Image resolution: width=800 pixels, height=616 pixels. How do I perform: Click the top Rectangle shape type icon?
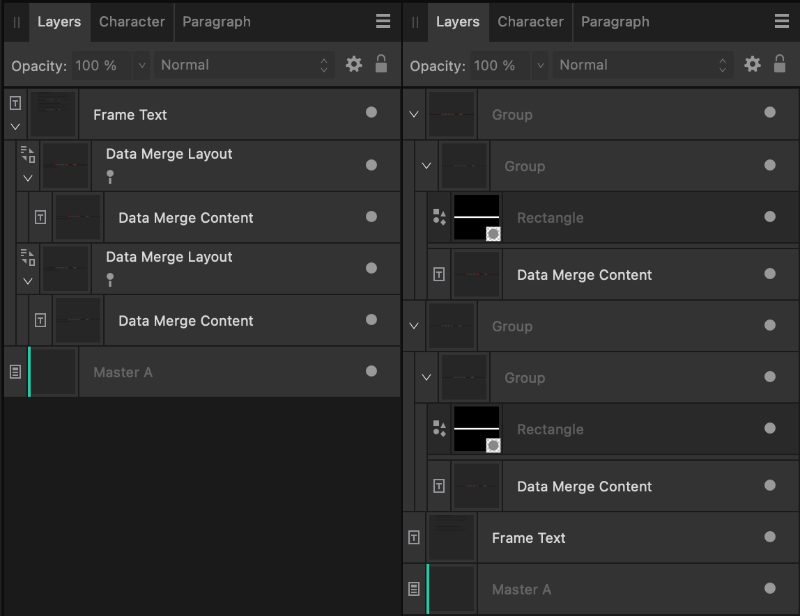439,217
